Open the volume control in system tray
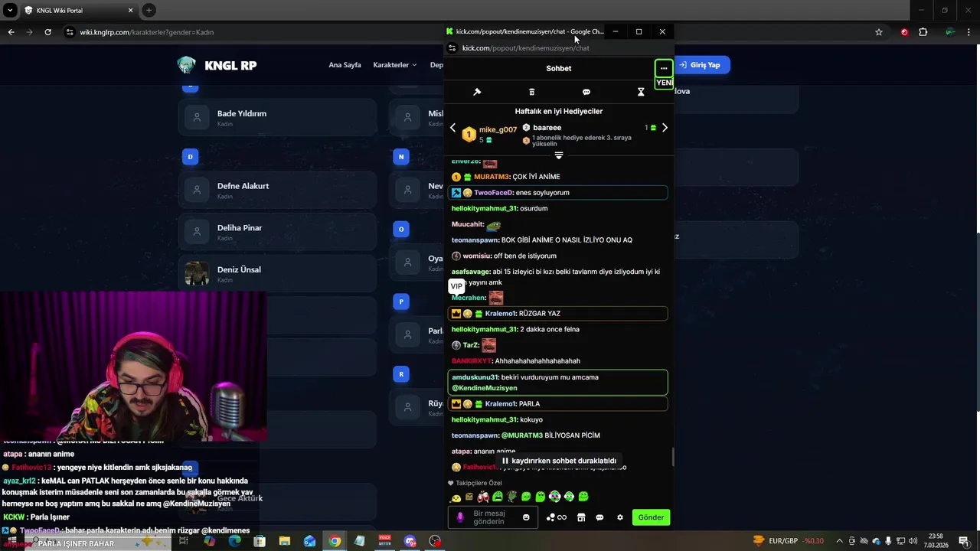The height and width of the screenshot is (551, 980). click(913, 541)
